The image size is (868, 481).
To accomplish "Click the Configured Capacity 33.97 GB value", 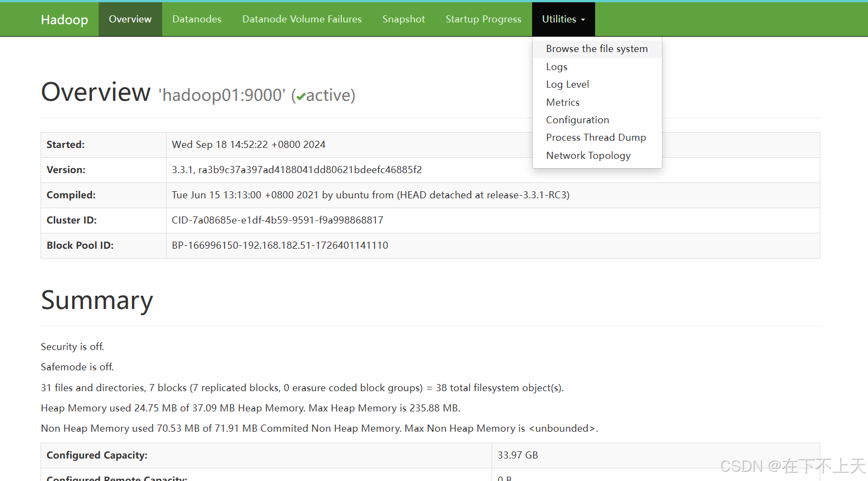I will point(517,455).
